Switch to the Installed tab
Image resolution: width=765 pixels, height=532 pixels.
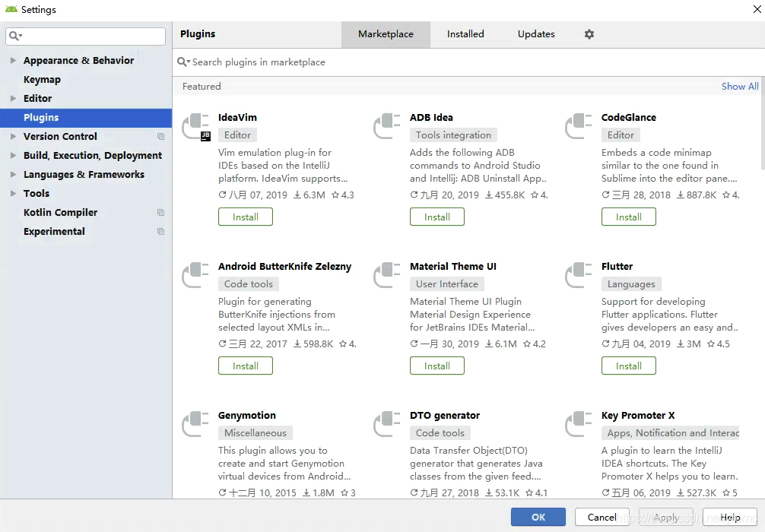point(465,33)
